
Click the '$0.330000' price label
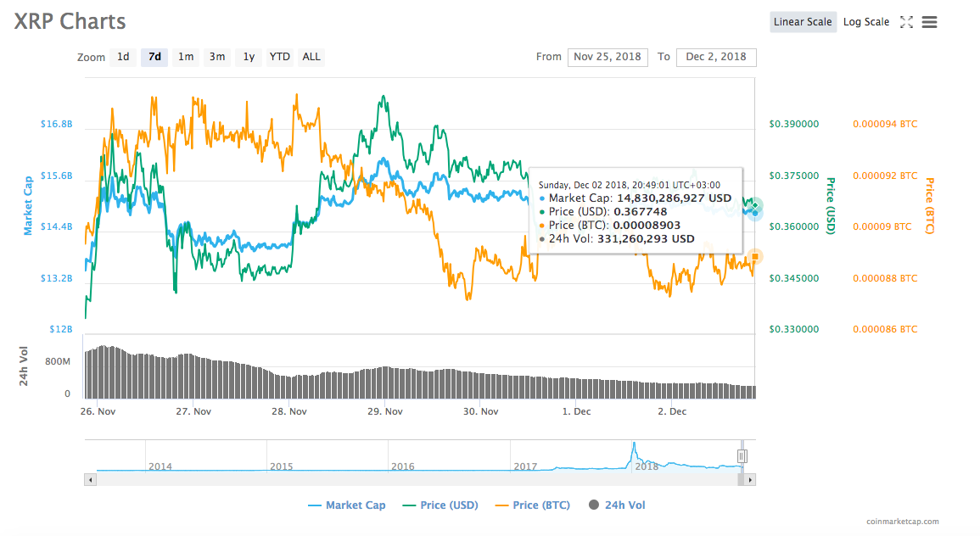793,328
